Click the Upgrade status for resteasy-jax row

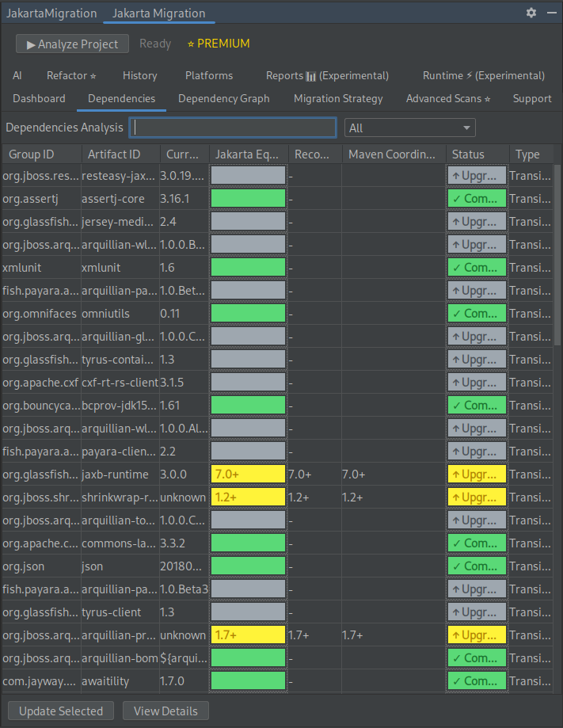[477, 176]
